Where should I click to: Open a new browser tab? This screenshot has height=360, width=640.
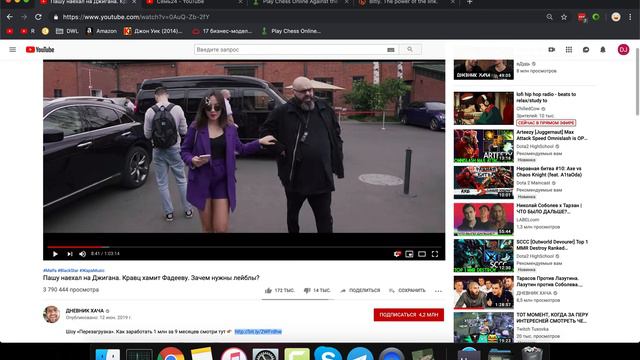[x=469, y=2]
